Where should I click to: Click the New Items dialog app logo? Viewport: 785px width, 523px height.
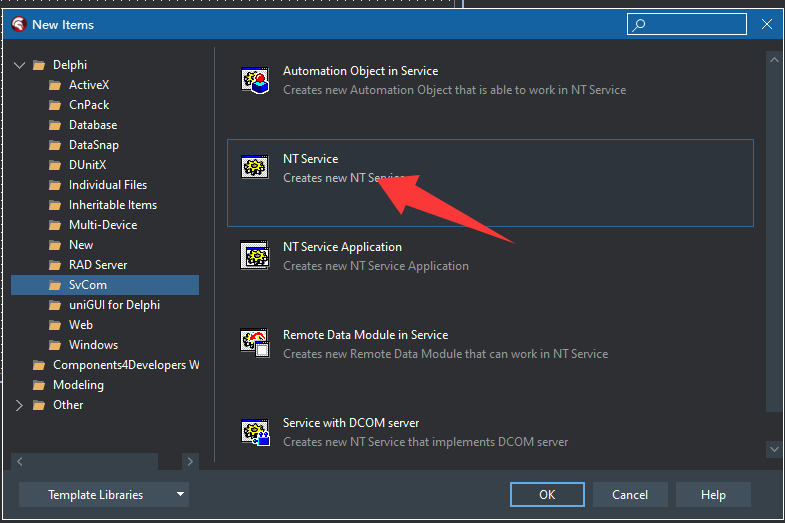[x=19, y=24]
